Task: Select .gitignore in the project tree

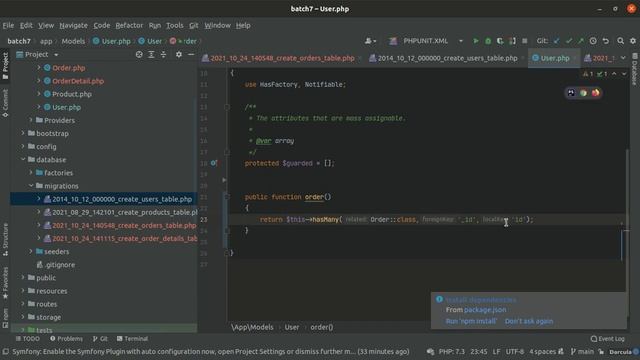Action: (60, 264)
